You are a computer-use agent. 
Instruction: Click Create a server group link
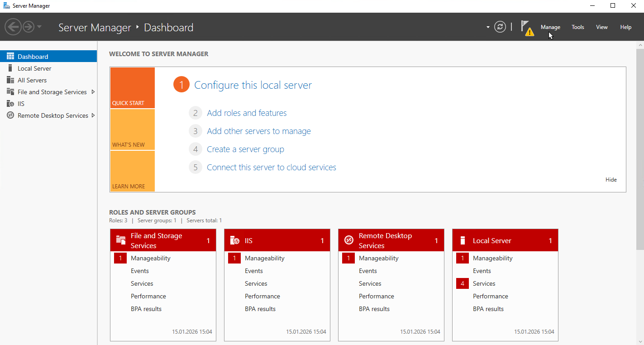click(245, 149)
